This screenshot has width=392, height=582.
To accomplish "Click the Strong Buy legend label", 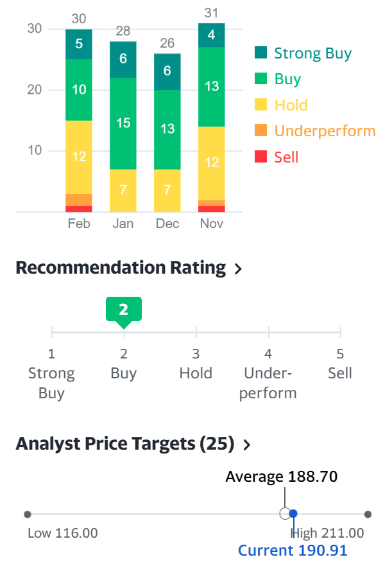I will [312, 53].
